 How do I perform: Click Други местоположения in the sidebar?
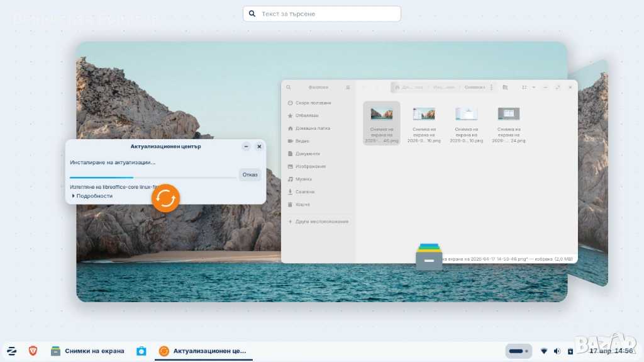(321, 222)
